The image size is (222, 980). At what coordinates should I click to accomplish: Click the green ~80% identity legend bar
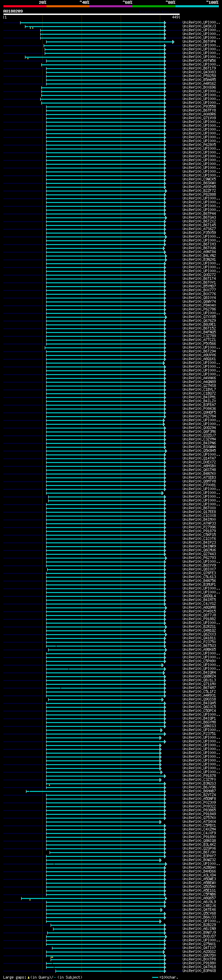pyautogui.click(x=154, y=6)
